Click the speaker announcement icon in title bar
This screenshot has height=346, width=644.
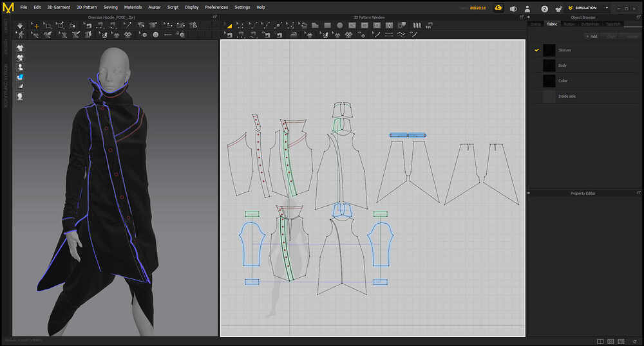(x=513, y=8)
